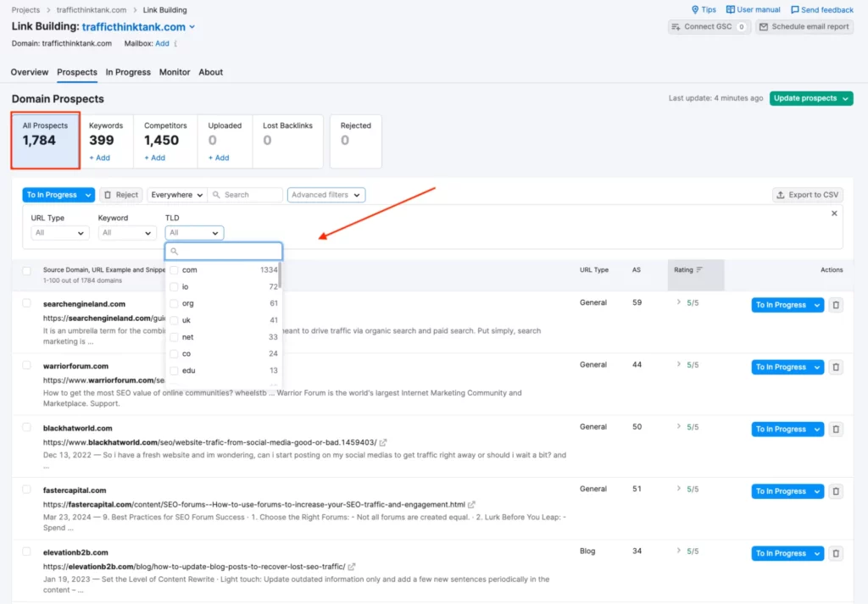Open the URL Type filter dropdown
This screenshot has height=604, width=868.
coord(59,233)
